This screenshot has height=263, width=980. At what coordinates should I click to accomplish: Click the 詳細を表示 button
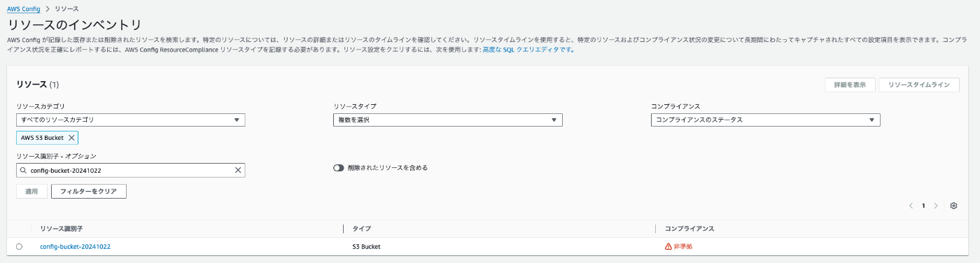[x=850, y=85]
